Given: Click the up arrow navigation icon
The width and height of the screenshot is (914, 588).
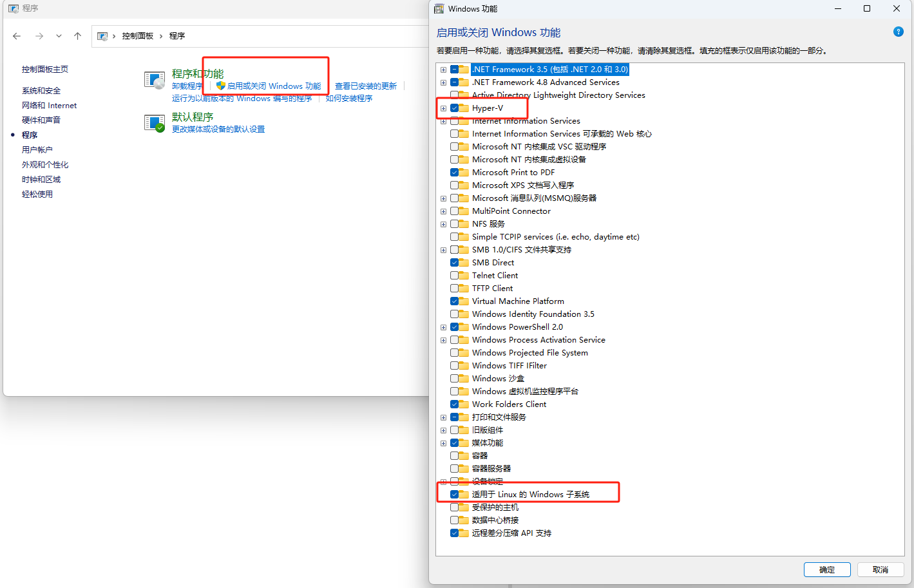Looking at the screenshot, I should coord(77,36).
